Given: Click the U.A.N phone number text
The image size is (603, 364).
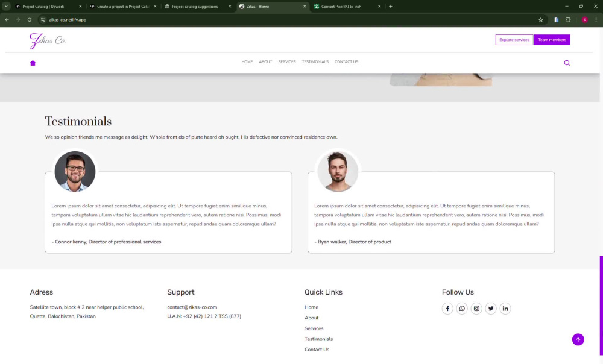Looking at the screenshot, I should pos(204,316).
